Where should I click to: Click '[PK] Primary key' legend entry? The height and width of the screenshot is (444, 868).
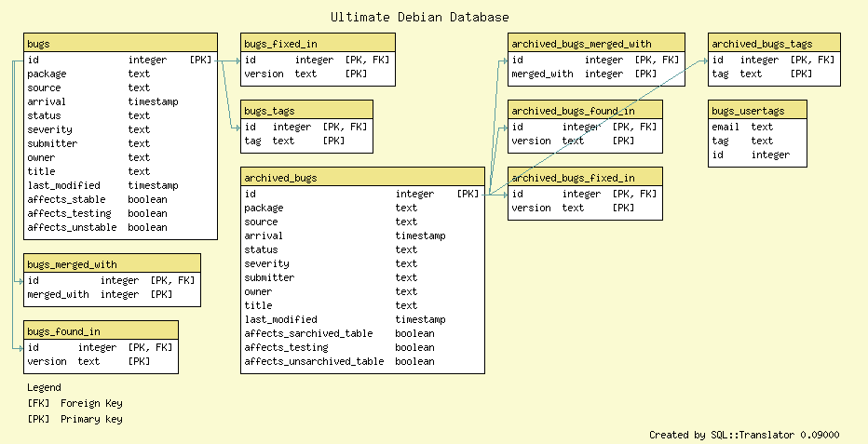(75, 419)
